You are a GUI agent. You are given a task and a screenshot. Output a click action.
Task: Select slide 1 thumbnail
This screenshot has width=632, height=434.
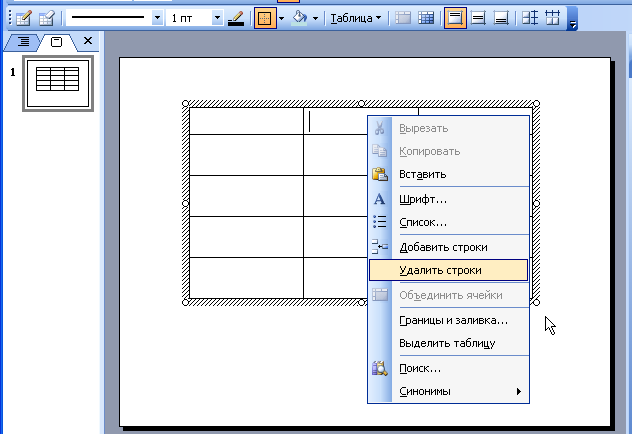coord(58,83)
